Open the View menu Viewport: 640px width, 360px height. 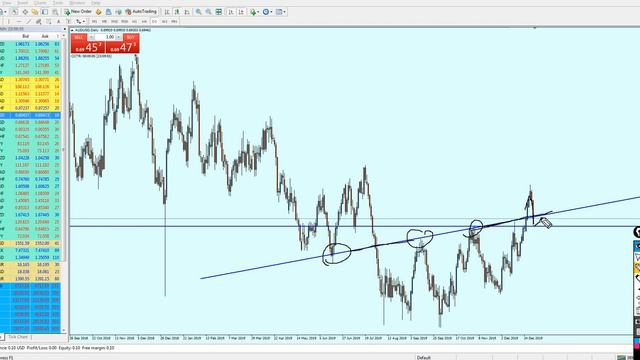pos(7,3)
